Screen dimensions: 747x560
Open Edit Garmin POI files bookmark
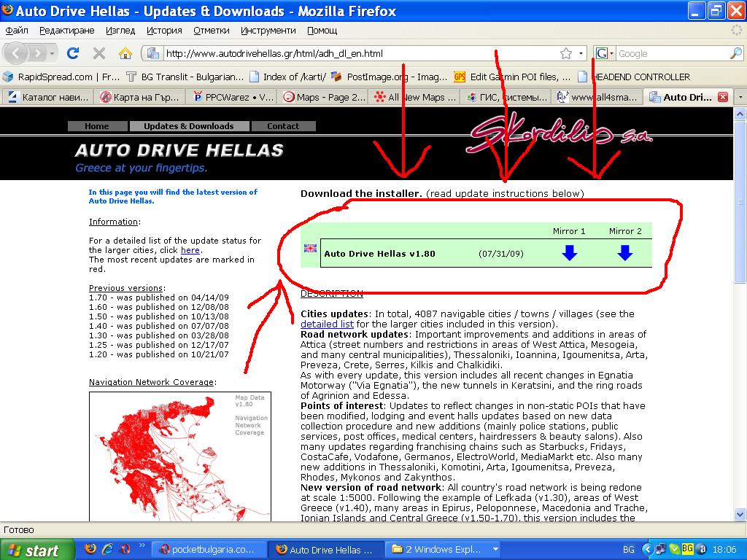(x=512, y=77)
